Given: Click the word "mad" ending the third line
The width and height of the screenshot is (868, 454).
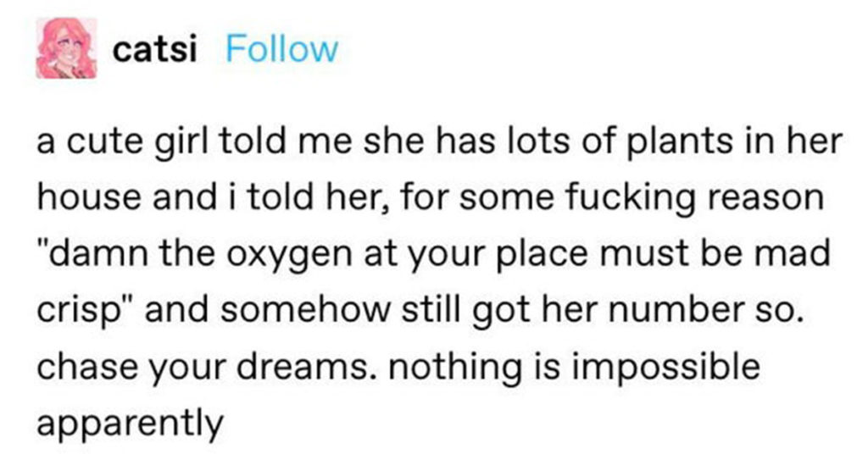Looking at the screenshot, I should click(798, 252).
